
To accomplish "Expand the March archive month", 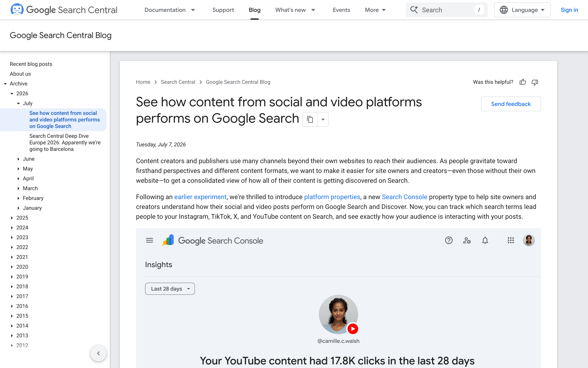I will [18, 188].
